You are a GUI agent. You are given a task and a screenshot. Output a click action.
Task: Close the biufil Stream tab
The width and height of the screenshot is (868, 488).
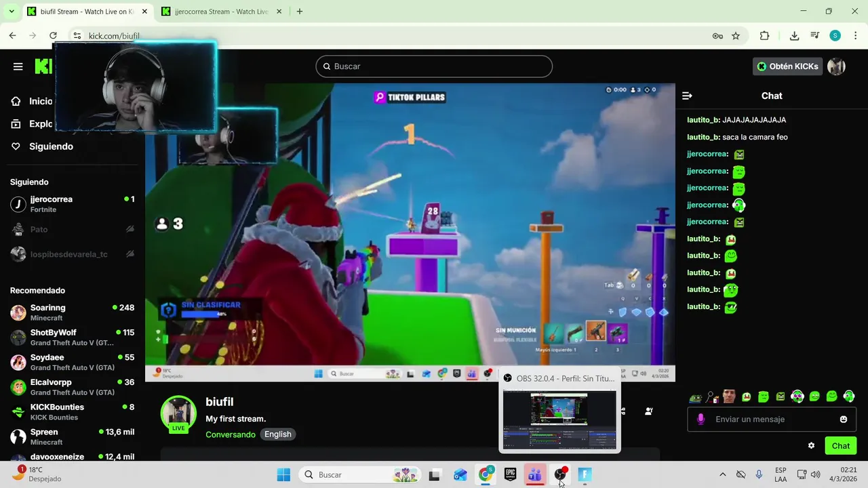144,12
